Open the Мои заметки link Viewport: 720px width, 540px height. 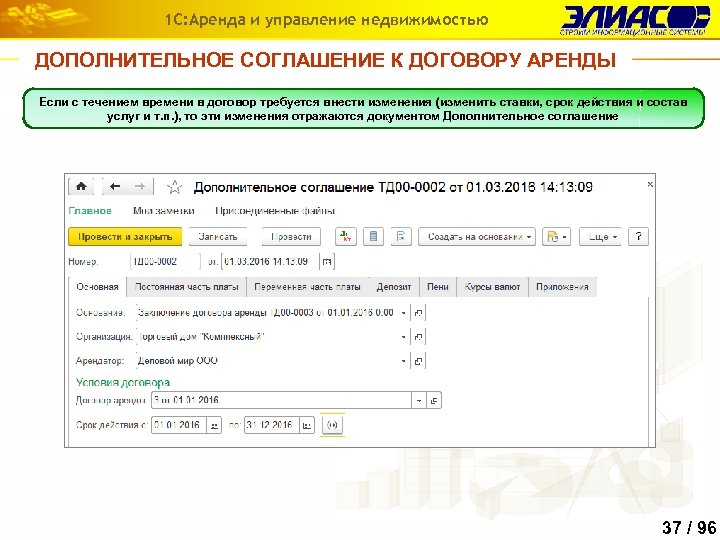[163, 211]
